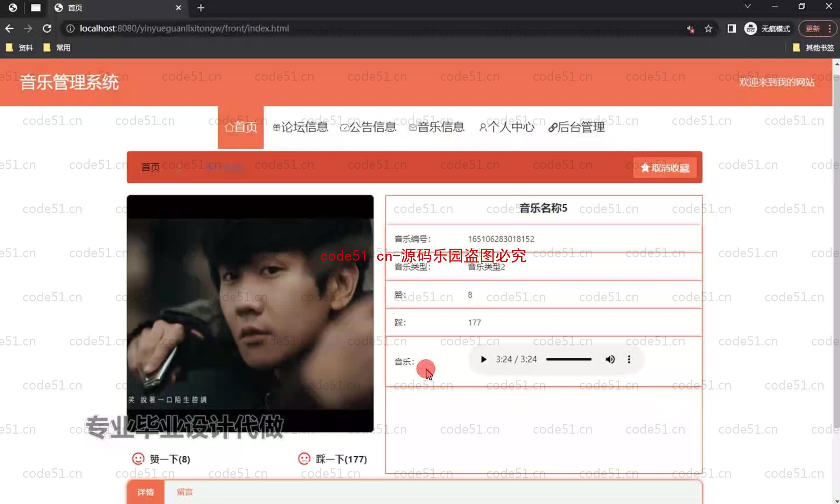Viewport: 840px width, 504px height.
Task: Open the browser side panel icon
Action: pyautogui.click(x=731, y=28)
